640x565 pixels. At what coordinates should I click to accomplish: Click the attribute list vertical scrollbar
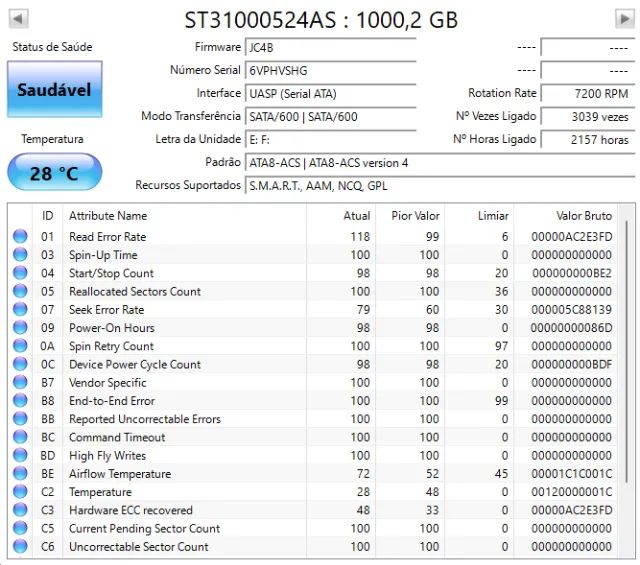tap(627, 352)
